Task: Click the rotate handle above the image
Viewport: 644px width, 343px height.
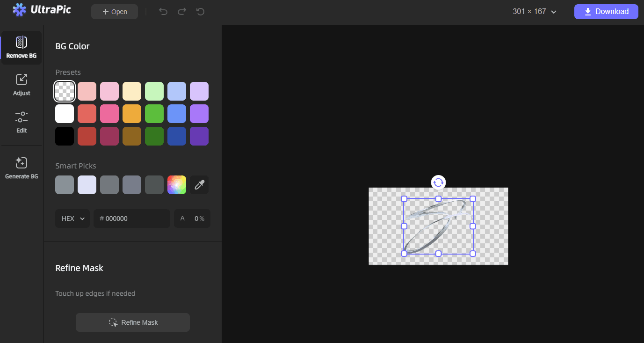Action: click(x=438, y=182)
